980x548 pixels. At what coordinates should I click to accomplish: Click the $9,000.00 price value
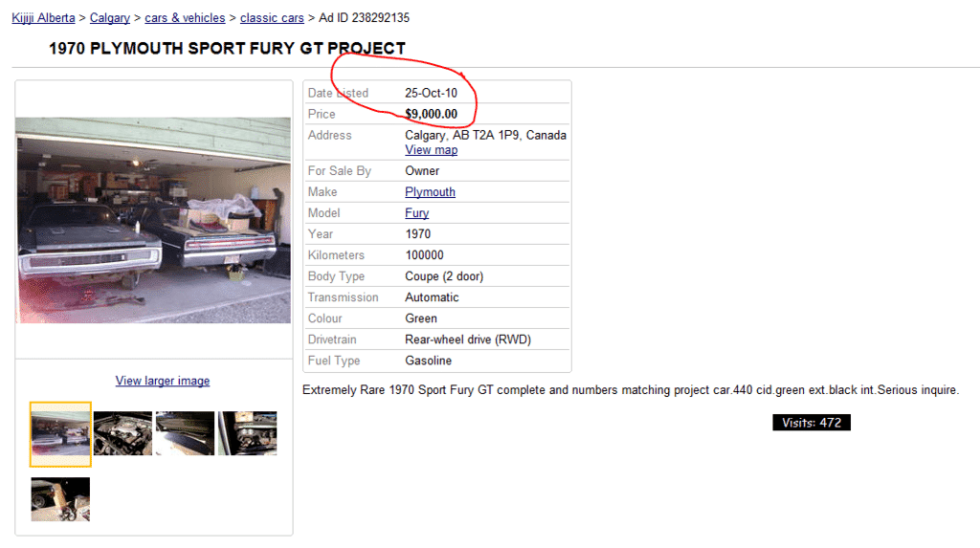click(x=431, y=115)
